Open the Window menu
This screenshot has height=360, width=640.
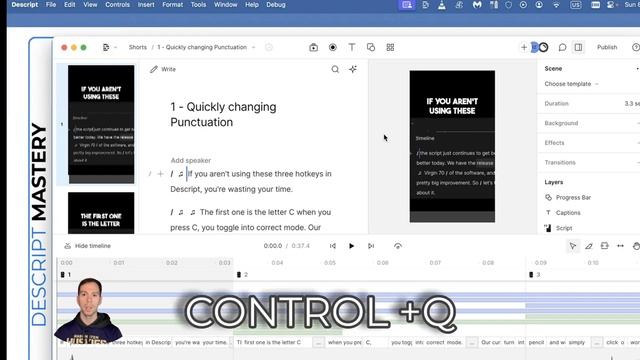click(x=225, y=5)
